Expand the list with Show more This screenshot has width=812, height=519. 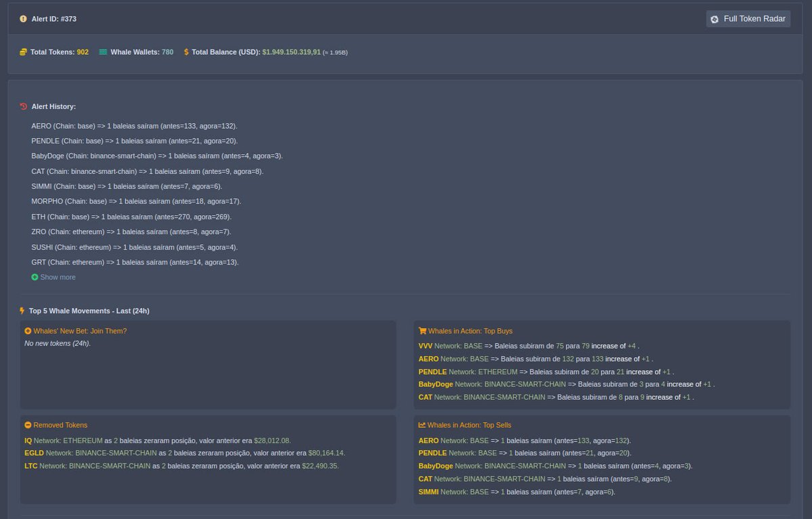pos(53,277)
